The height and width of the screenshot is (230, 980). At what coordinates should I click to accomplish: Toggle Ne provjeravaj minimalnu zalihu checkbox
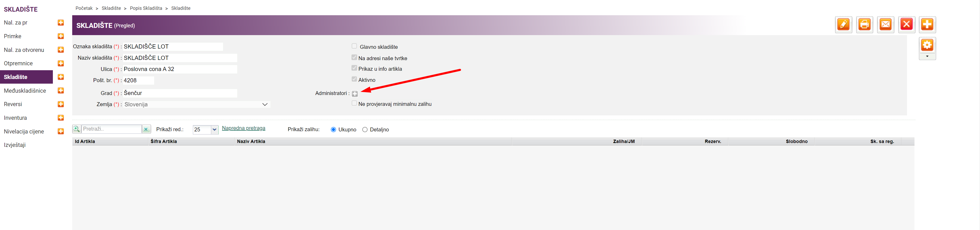[x=354, y=103]
